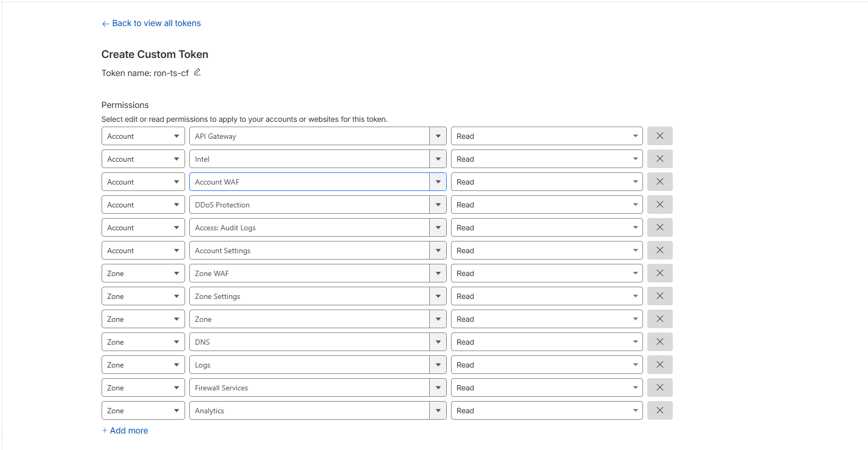Delete the DNS permission row
Screen dimensions: 868x450
coord(660,342)
